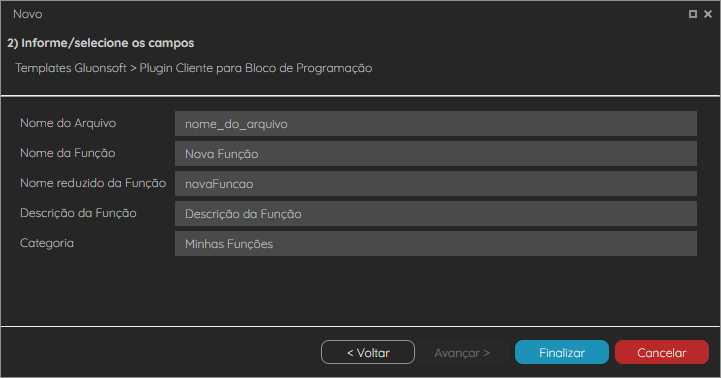Click the Nome reduzido da Função label
This screenshot has height=378, width=721.
coord(93,183)
